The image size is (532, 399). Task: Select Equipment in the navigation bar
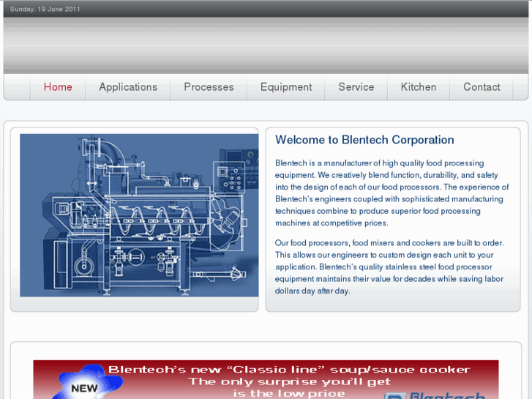click(286, 87)
